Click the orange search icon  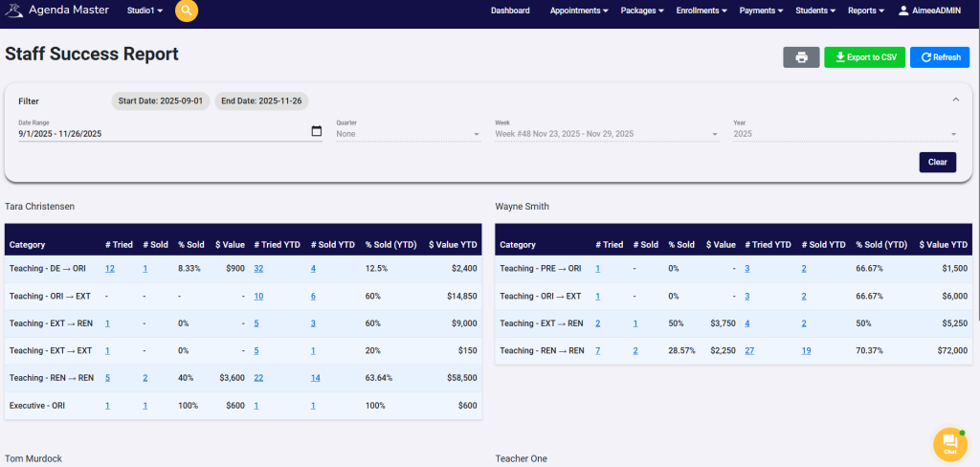(x=187, y=11)
